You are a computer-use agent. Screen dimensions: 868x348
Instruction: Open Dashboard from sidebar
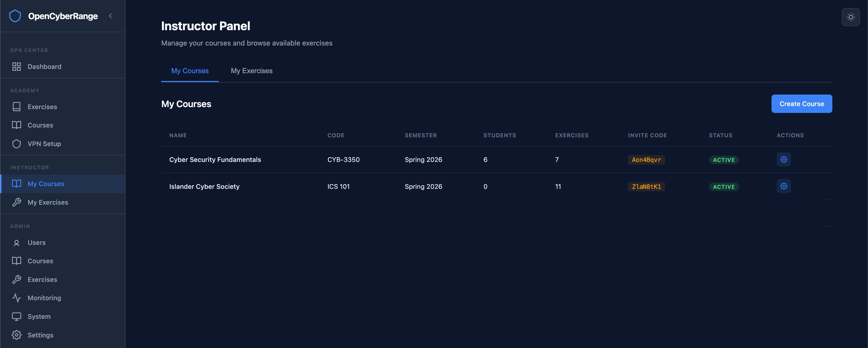(x=44, y=66)
